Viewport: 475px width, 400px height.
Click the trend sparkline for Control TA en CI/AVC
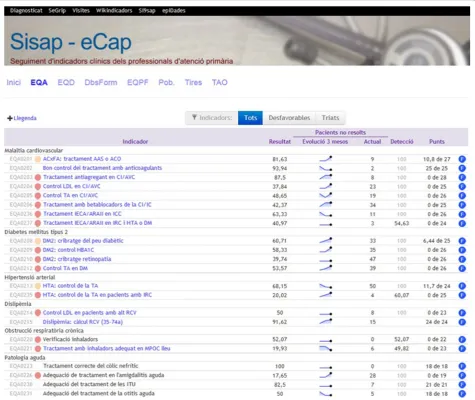coord(326,196)
